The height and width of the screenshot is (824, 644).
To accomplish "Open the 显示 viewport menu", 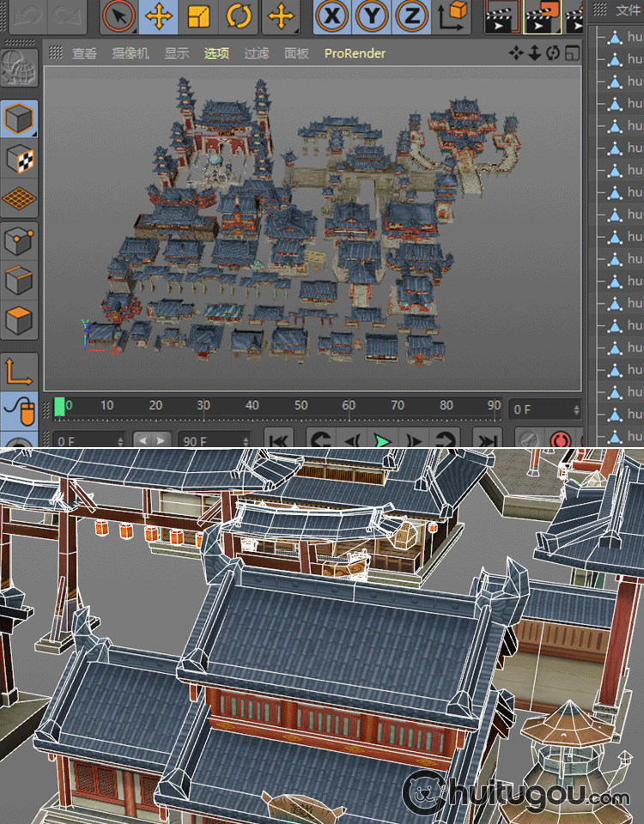I will click(x=177, y=53).
